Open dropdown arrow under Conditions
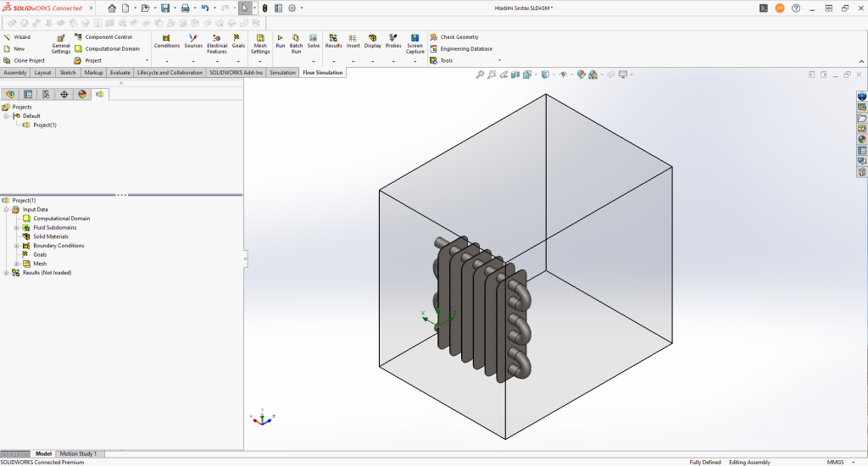This screenshot has height=466, width=868. [x=167, y=62]
